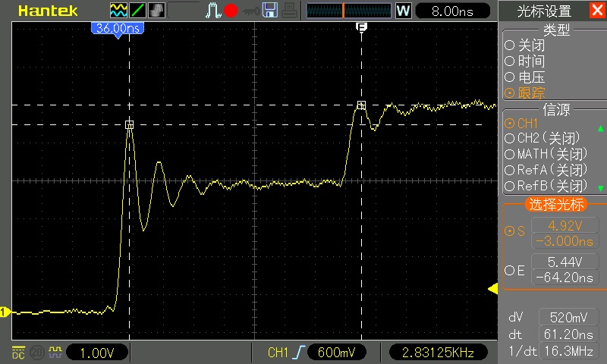Click the waveform display mode icon
The image size is (607, 364).
tap(118, 11)
